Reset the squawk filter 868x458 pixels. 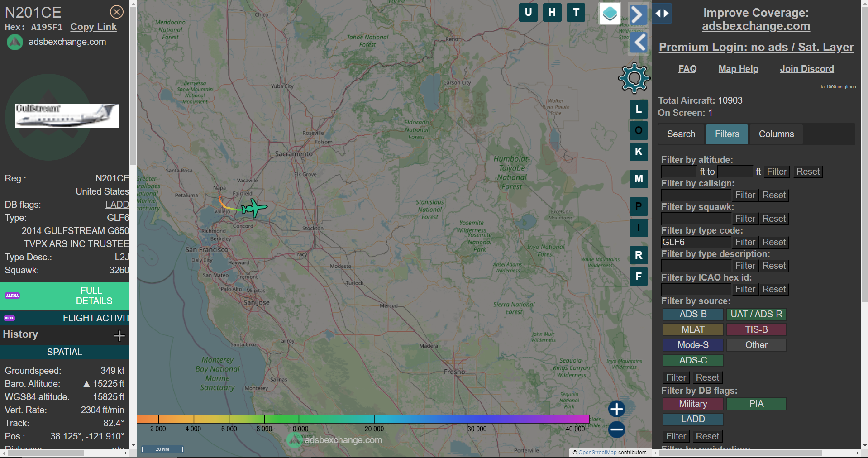click(774, 219)
